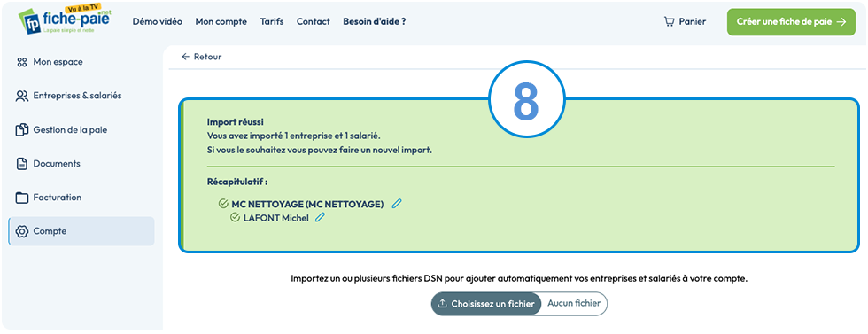Click the check mark next to MC NETTOYAGE
Screen dimensions: 868x334
223,203
